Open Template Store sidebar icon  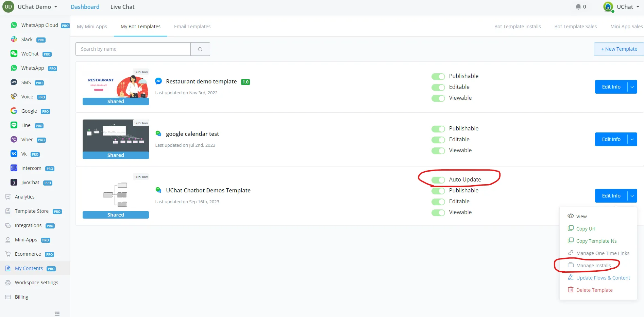8,211
